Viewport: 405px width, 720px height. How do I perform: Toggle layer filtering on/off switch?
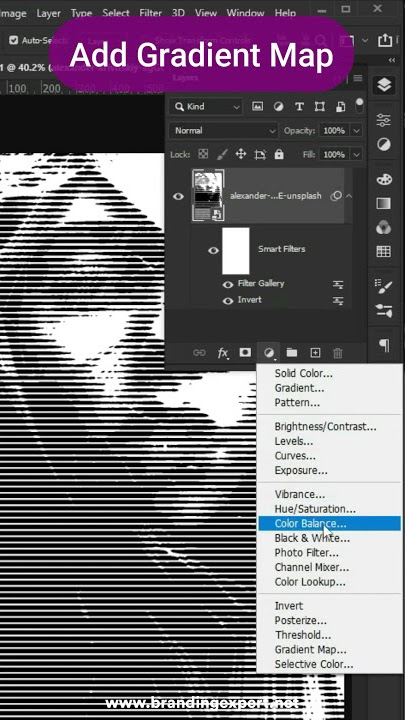[x=360, y=106]
